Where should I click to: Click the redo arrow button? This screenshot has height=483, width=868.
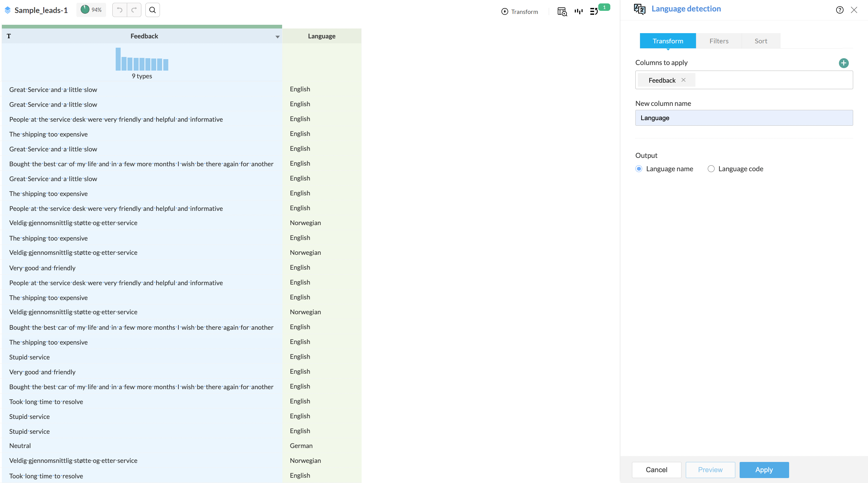pos(134,10)
